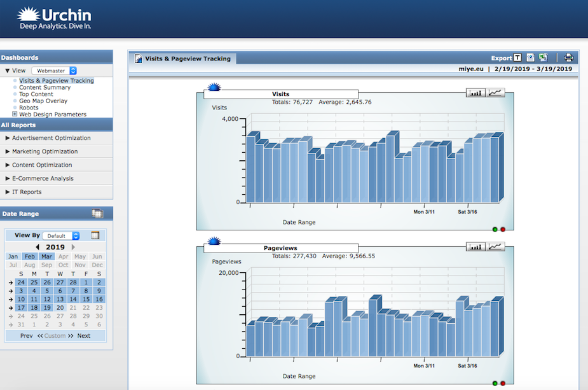Viewport: 588px width, 390px height.
Task: Click Next in the date range footer
Action: point(84,336)
